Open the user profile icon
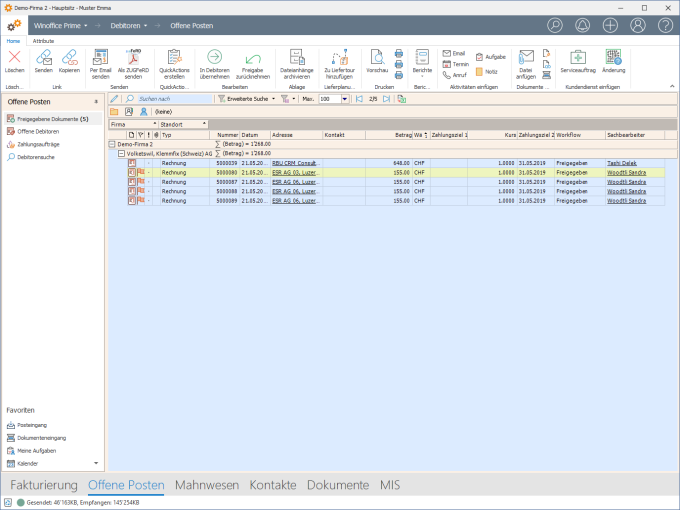The image size is (680, 510). [638, 25]
